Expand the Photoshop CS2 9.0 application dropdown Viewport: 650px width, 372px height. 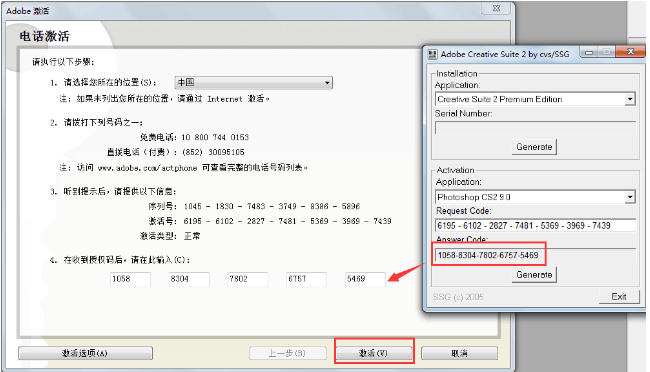[630, 197]
